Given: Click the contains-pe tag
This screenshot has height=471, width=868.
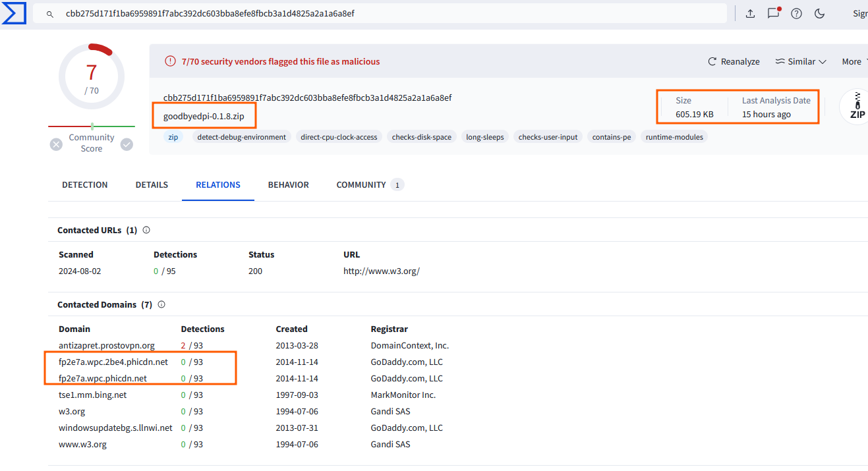Looking at the screenshot, I should tap(612, 137).
